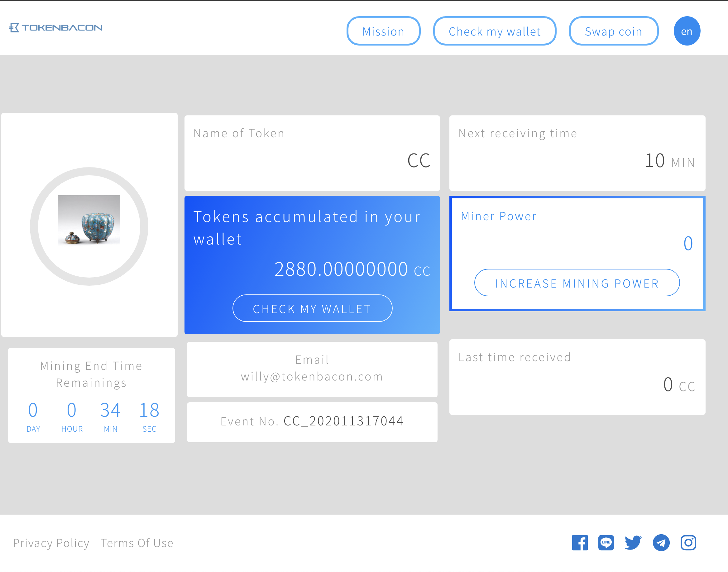
Task: Open the en language selector
Action: click(x=687, y=31)
